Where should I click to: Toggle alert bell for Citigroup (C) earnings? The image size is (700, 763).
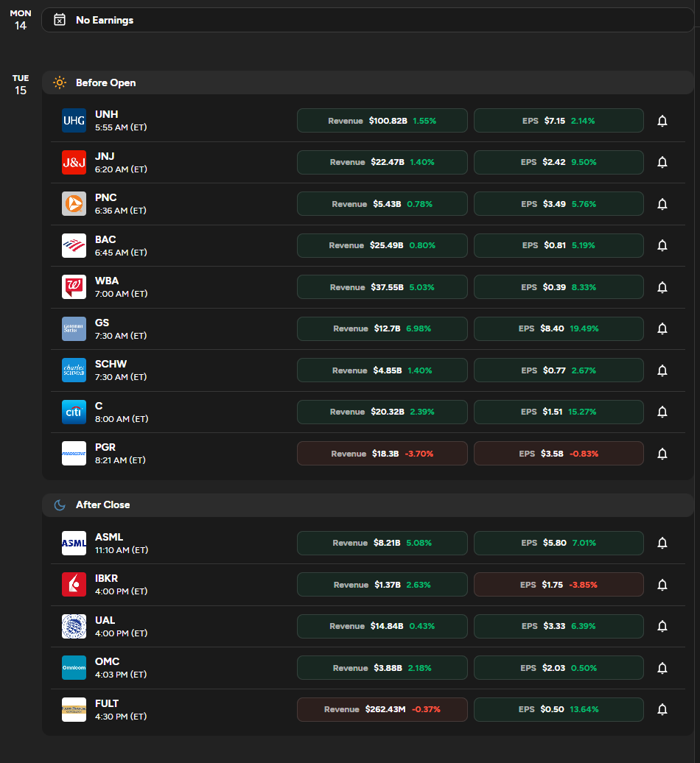coord(662,412)
